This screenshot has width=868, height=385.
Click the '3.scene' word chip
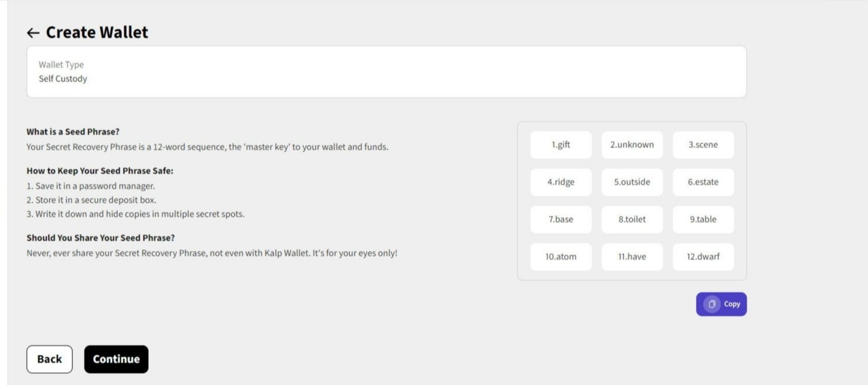point(703,145)
